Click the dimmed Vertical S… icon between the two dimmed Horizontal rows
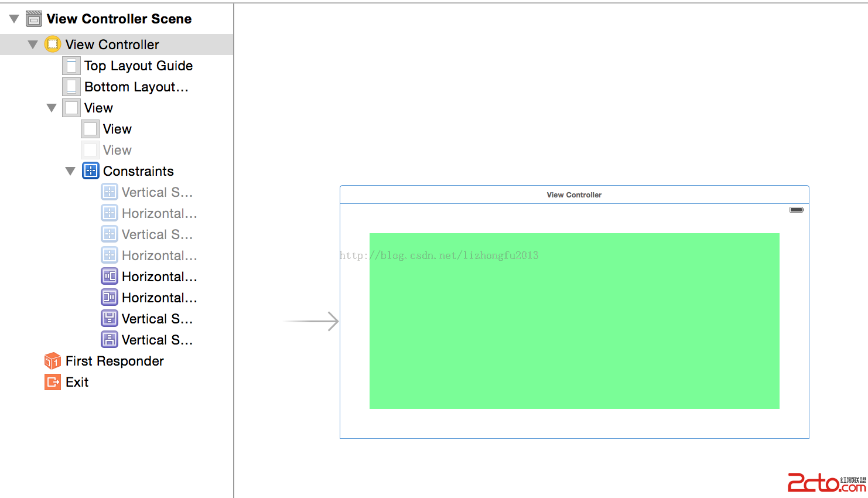The height and width of the screenshot is (498, 868). 110,234
